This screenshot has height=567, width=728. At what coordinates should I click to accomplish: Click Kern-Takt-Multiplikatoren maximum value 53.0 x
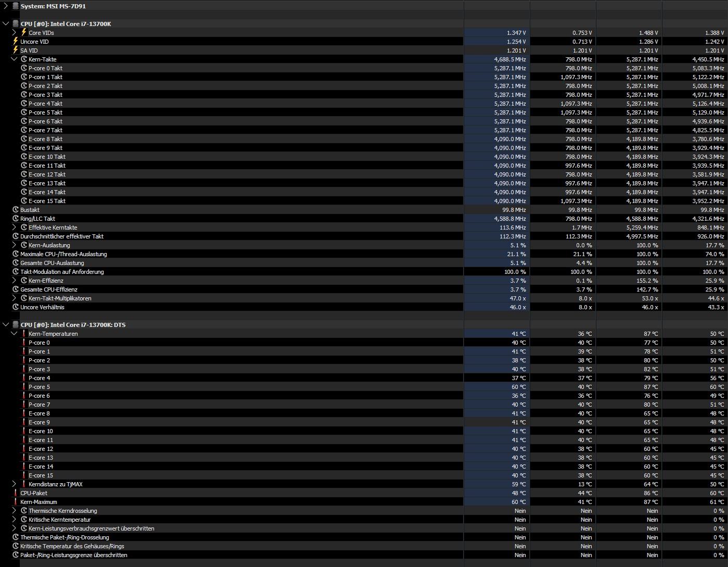coord(650,298)
